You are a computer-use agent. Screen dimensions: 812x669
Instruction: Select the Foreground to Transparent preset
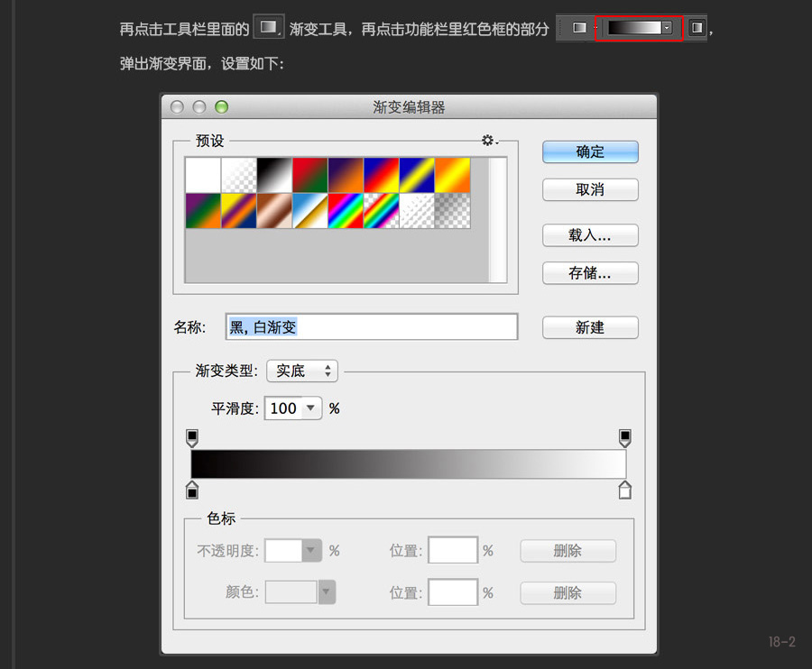coord(239,175)
